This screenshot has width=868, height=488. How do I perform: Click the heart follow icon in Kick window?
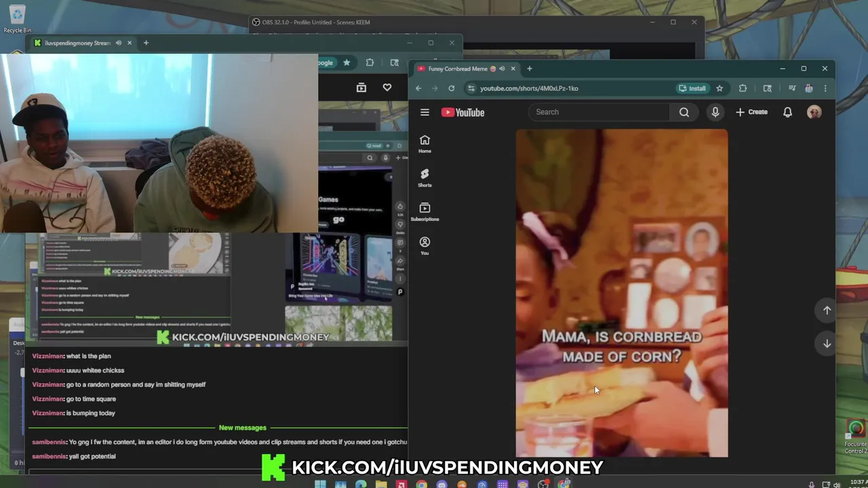tap(387, 87)
